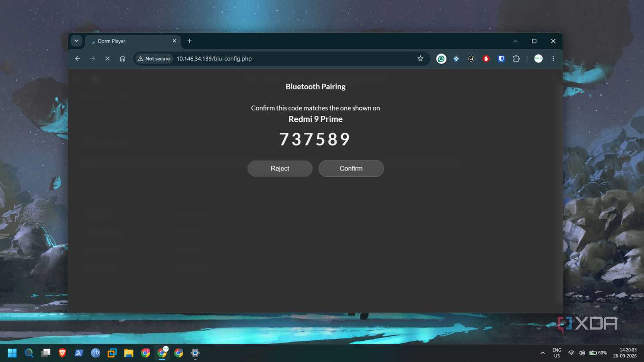Screen dimensions: 644x362
Task: Launch Brave browser from the taskbar
Action: pyautogui.click(x=62, y=353)
